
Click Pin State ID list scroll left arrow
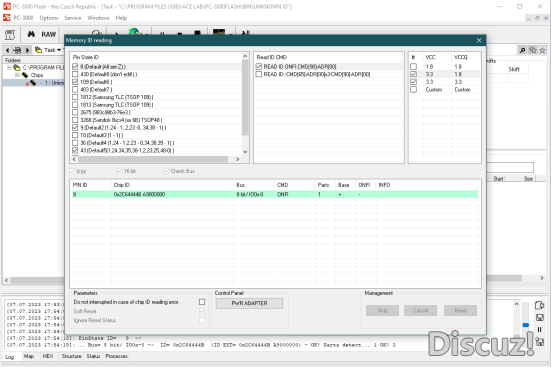click(x=74, y=159)
